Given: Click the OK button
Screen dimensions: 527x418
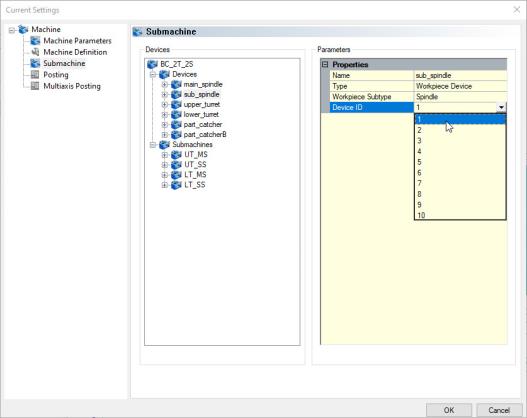Looking at the screenshot, I should (449, 410).
